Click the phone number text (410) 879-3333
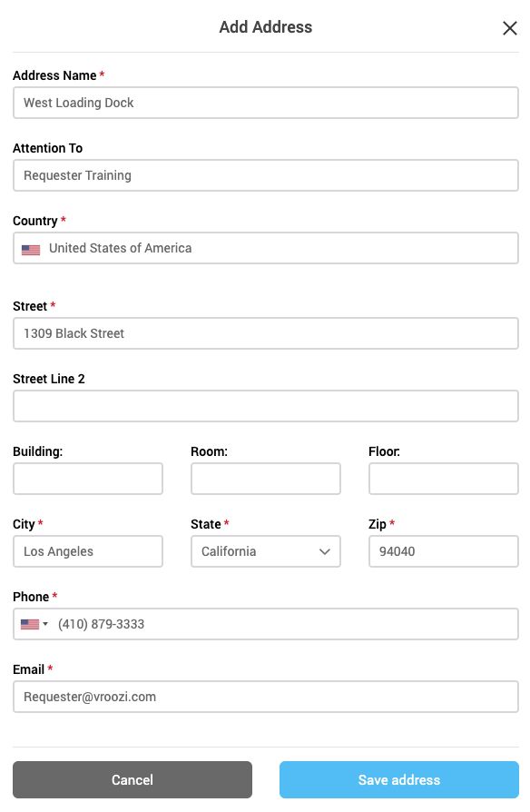The image size is (530, 812). [x=101, y=624]
